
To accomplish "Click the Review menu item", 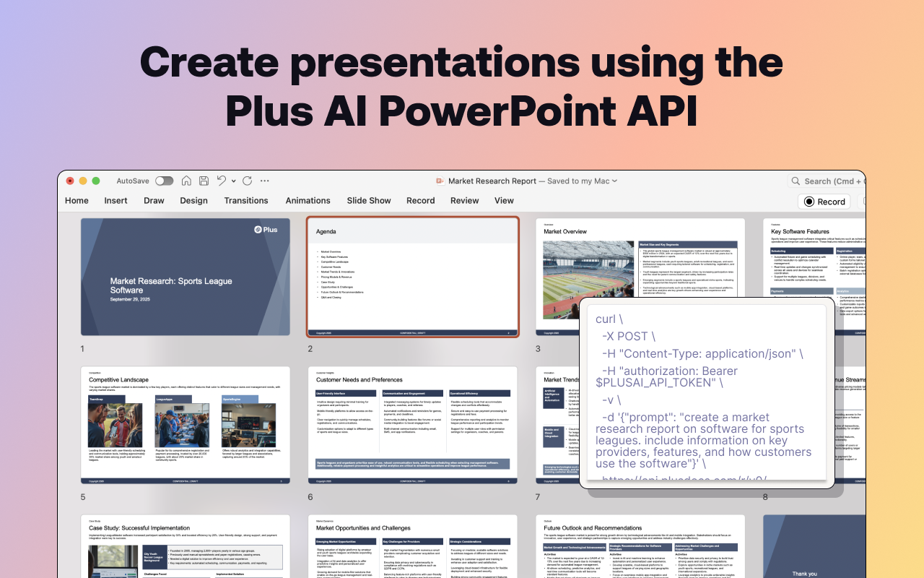I will (x=464, y=200).
